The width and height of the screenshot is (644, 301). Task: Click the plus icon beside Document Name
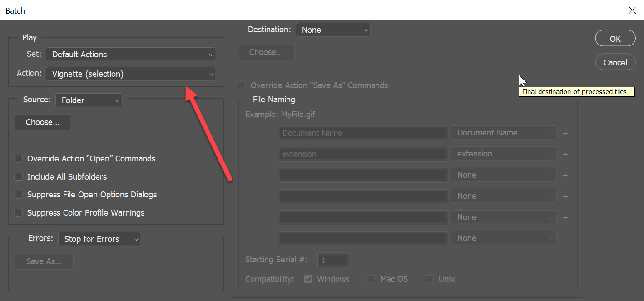tap(565, 133)
